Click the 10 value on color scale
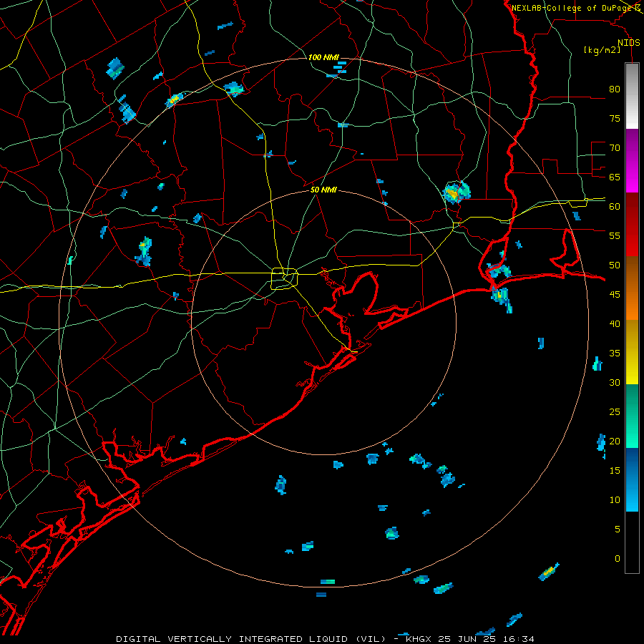This screenshot has height=644, width=644. point(615,500)
